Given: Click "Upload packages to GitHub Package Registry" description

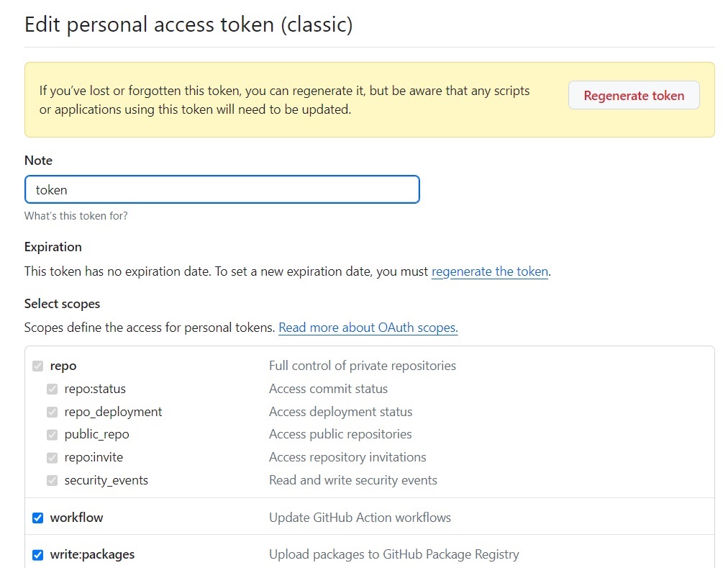Looking at the screenshot, I should [393, 554].
